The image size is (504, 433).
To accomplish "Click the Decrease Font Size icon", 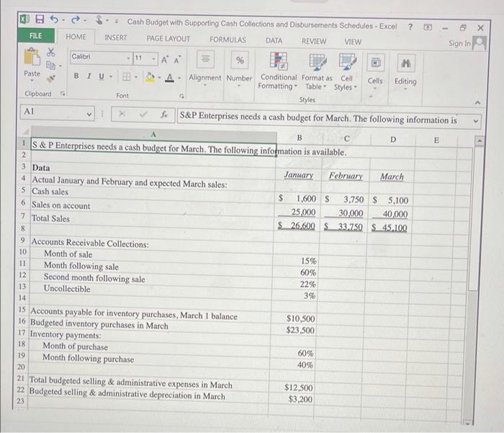I will pyautogui.click(x=177, y=60).
